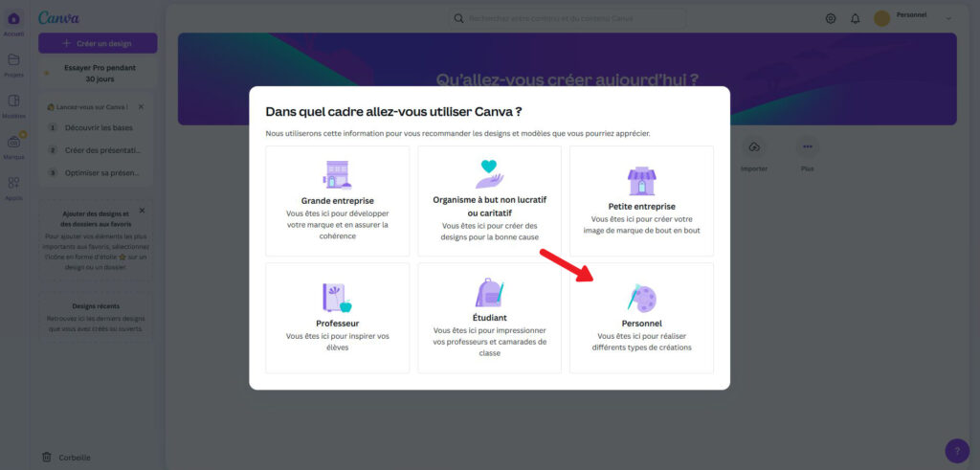
Task: Open the Projets folder icon
Action: [13, 61]
